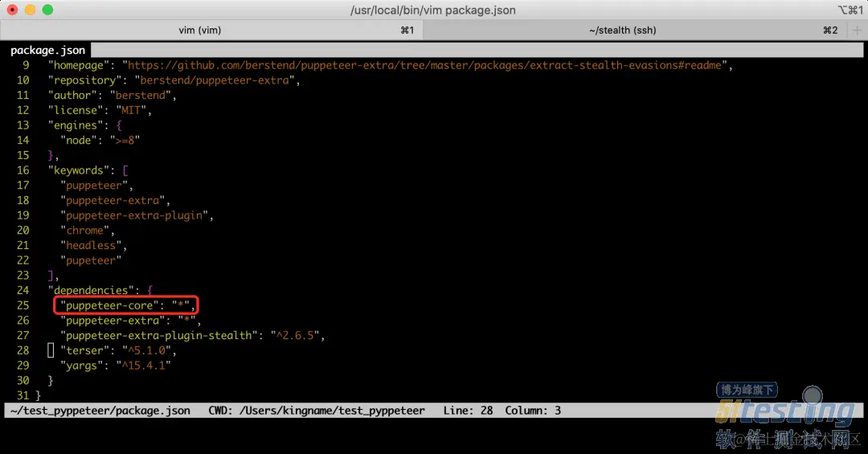868x454 pixels.
Task: Click the "puppeteer-extra-plugin-stealth" dependency name
Action: click(x=158, y=335)
